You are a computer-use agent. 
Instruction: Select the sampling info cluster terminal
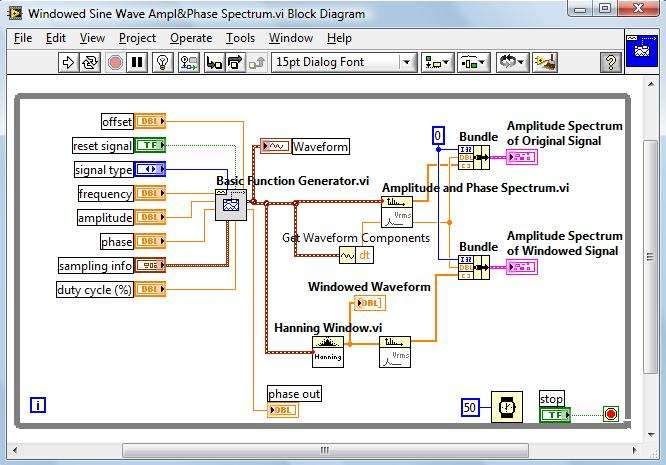(x=150, y=265)
